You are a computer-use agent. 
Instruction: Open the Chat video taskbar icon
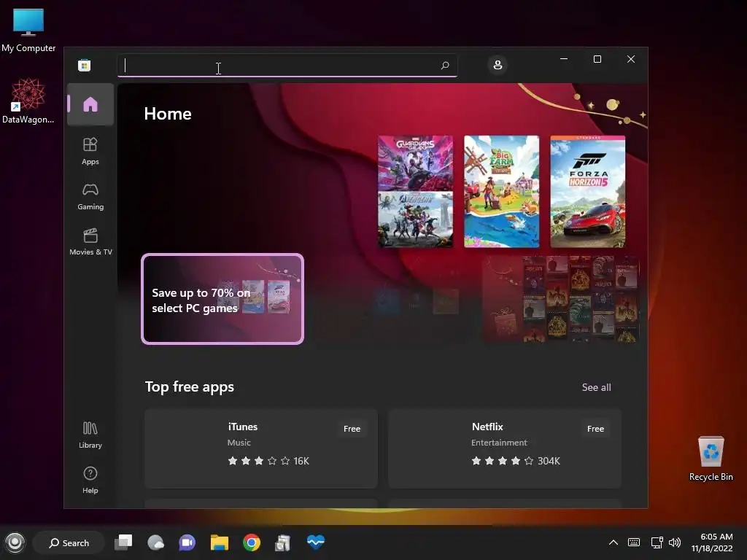point(187,542)
